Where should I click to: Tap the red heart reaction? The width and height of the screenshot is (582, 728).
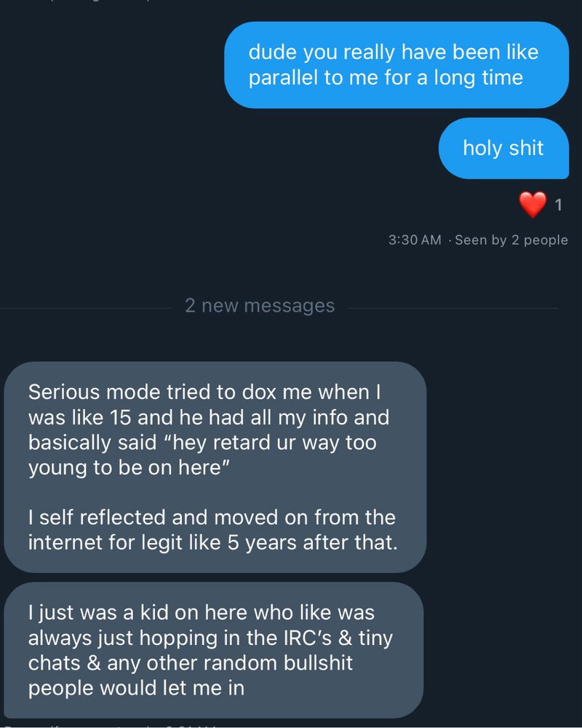[533, 205]
